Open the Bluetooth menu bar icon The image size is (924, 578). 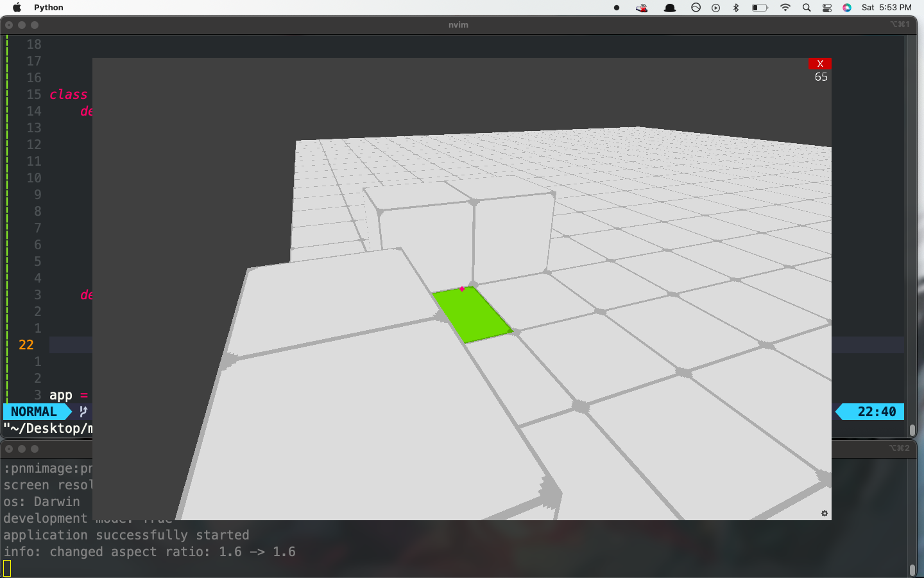point(735,8)
